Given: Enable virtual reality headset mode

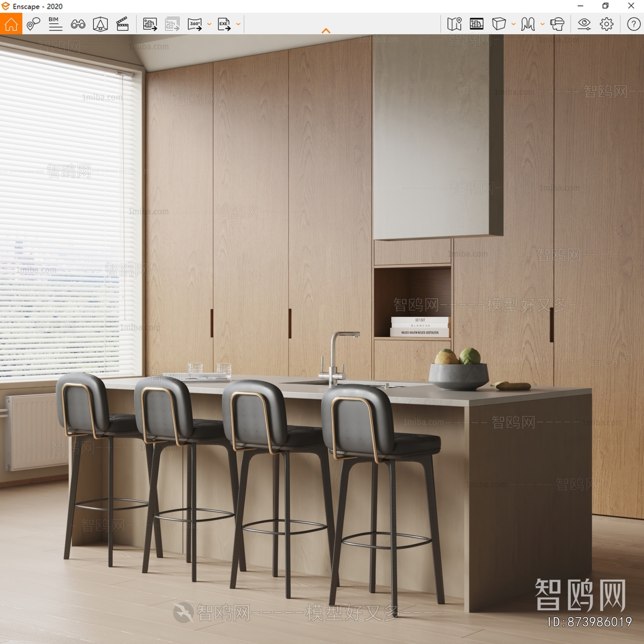Looking at the screenshot, I should tap(557, 24).
